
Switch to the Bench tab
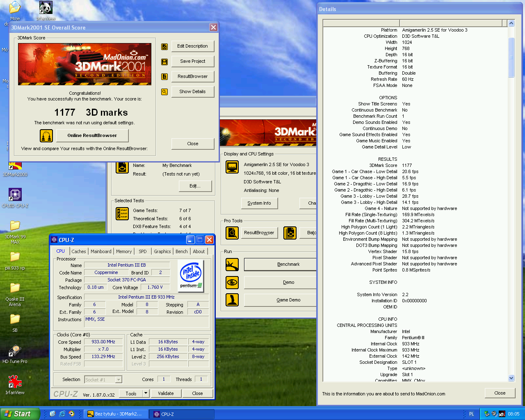(x=182, y=252)
